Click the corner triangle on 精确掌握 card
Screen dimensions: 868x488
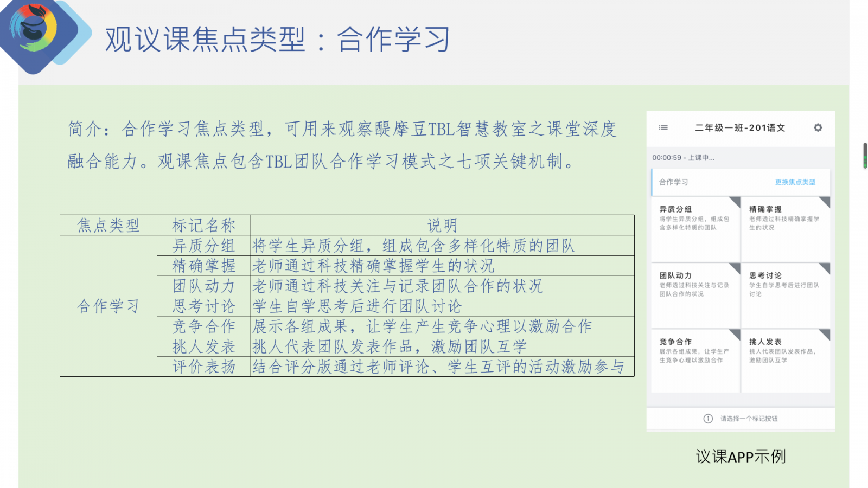point(826,201)
